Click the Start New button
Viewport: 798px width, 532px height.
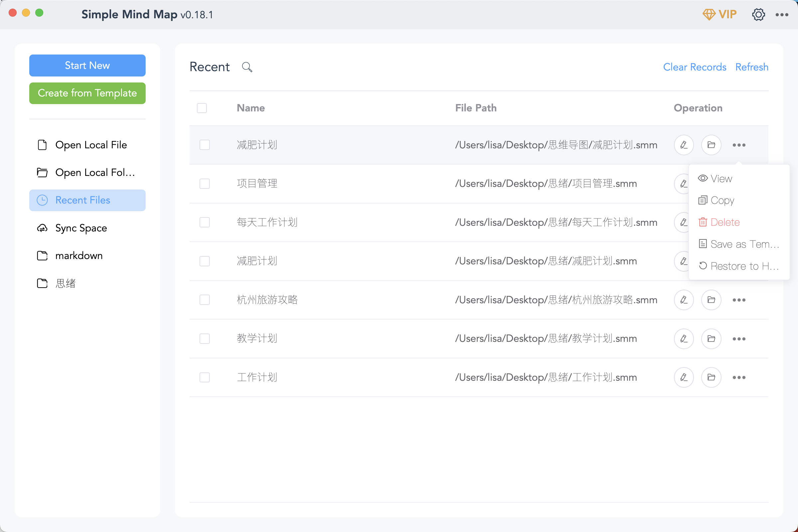click(x=87, y=66)
